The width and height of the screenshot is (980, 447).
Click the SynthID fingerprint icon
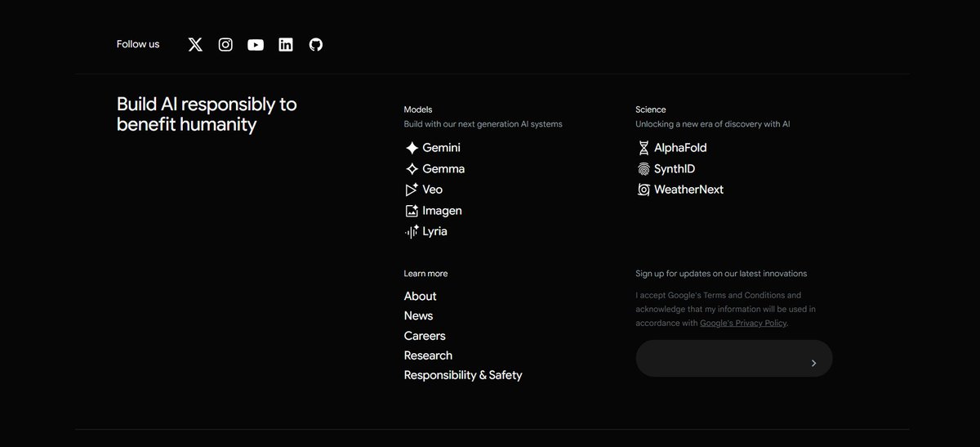[644, 169]
